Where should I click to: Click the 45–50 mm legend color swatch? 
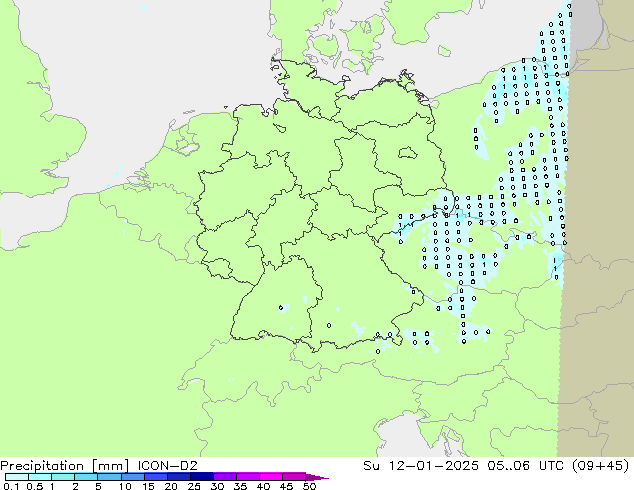coord(294,477)
